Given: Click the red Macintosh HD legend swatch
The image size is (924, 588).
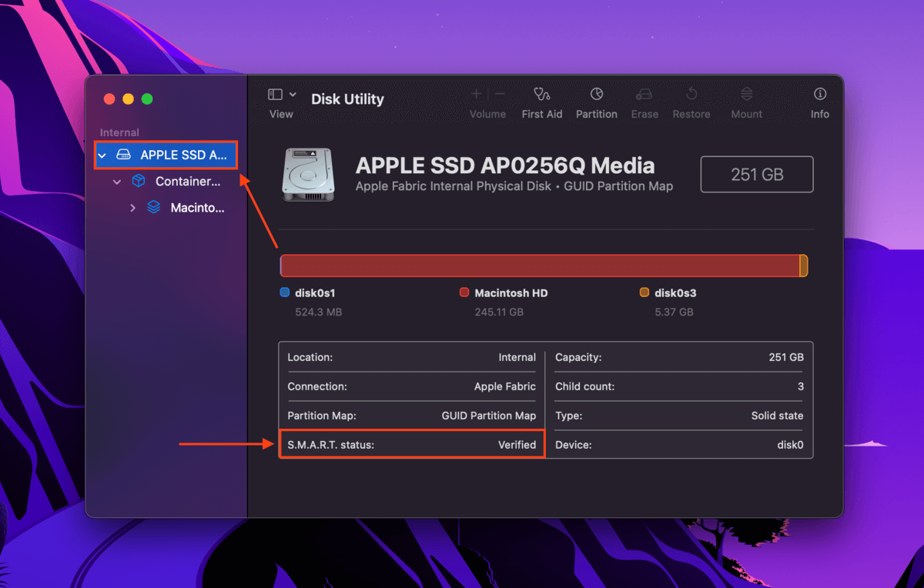Looking at the screenshot, I should pyautogui.click(x=464, y=292).
